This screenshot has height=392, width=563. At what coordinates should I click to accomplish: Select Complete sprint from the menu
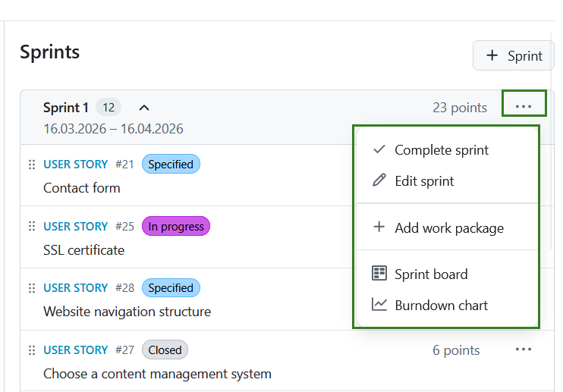pyautogui.click(x=442, y=150)
